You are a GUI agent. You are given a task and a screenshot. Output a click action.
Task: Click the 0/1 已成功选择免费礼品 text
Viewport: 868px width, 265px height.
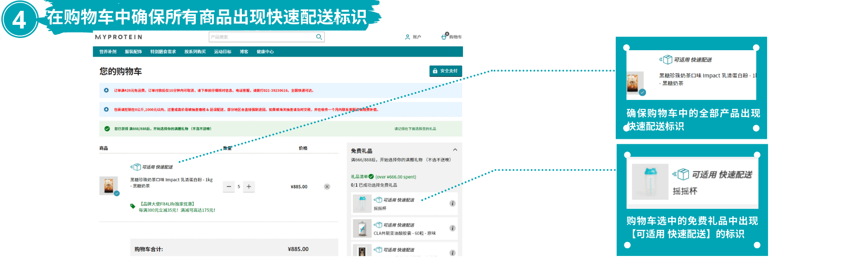pos(374,185)
